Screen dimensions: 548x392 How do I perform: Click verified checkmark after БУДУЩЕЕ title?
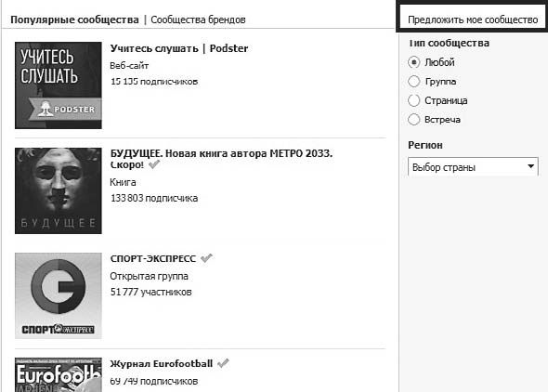[x=154, y=164]
